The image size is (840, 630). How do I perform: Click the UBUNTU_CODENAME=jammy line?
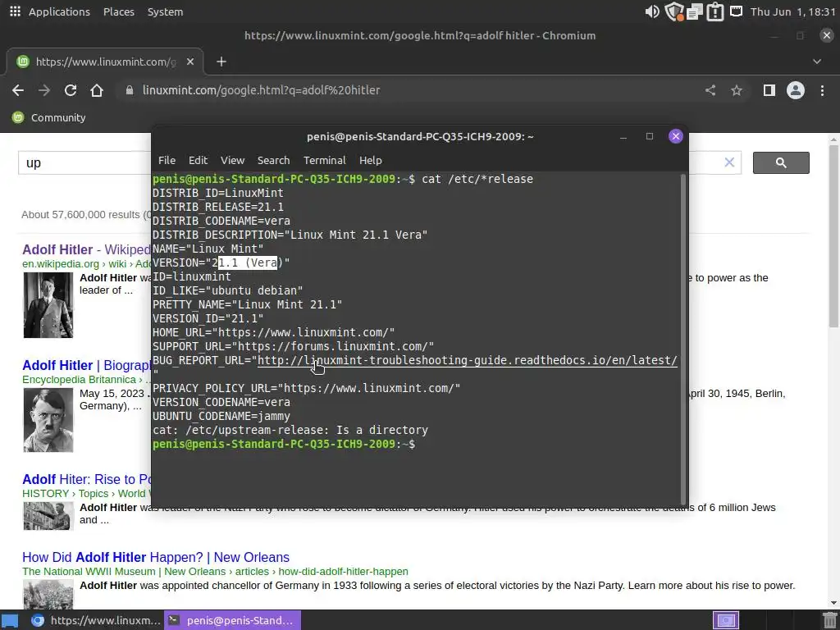click(x=221, y=416)
